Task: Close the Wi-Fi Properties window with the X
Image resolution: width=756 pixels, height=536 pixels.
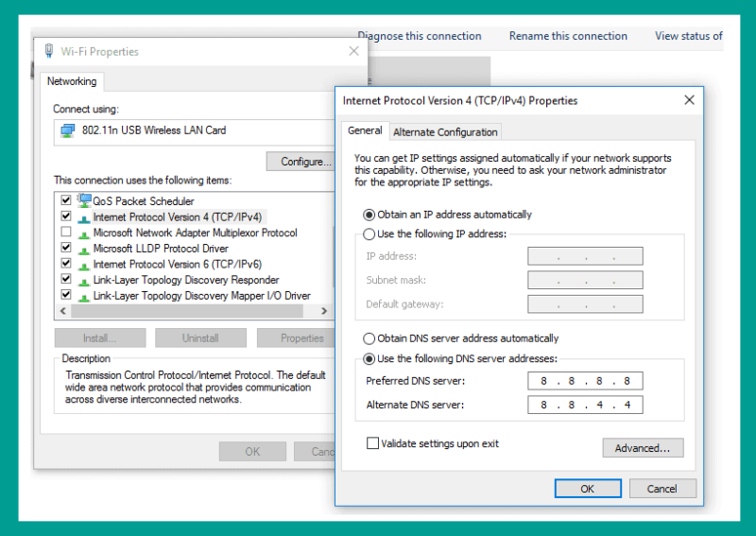Action: tap(353, 51)
